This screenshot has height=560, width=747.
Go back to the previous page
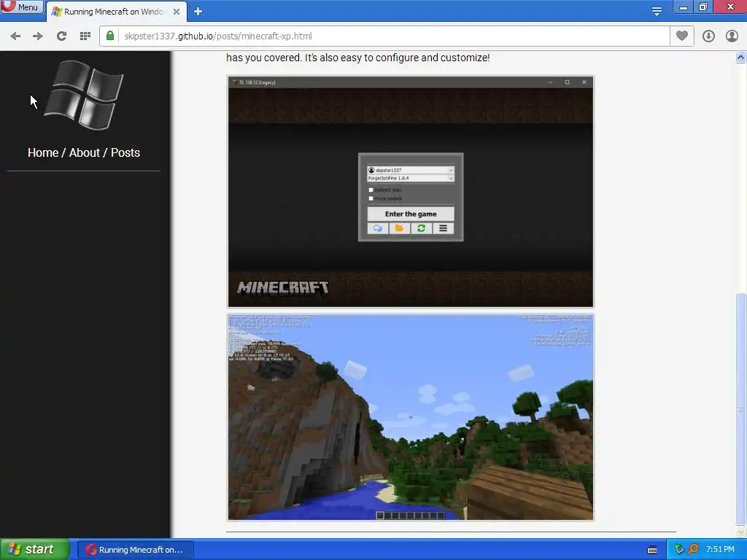click(15, 36)
